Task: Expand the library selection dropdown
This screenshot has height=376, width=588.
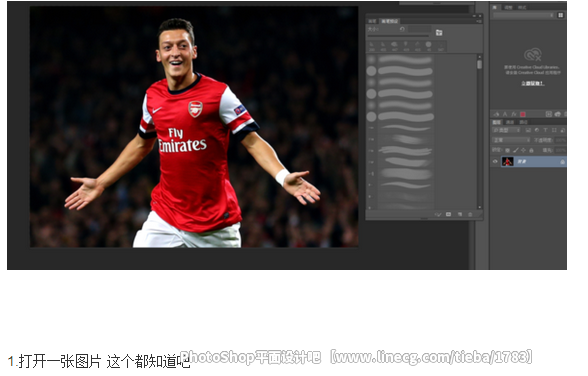Action: point(523,15)
